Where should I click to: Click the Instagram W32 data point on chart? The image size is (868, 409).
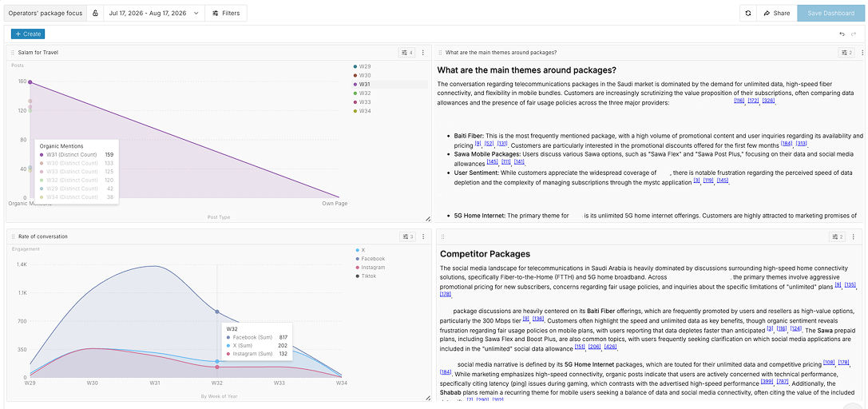point(217,367)
